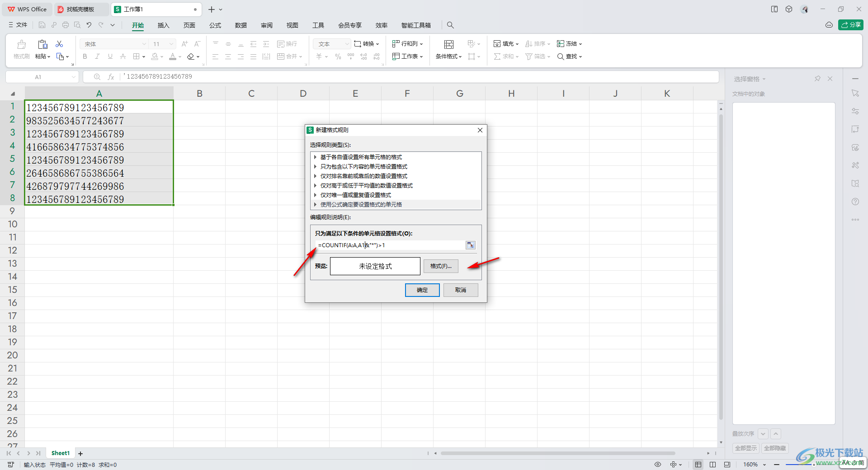The width and height of the screenshot is (868, 470).
Task: Click the Format Painter (格式刷) icon
Action: (21, 44)
